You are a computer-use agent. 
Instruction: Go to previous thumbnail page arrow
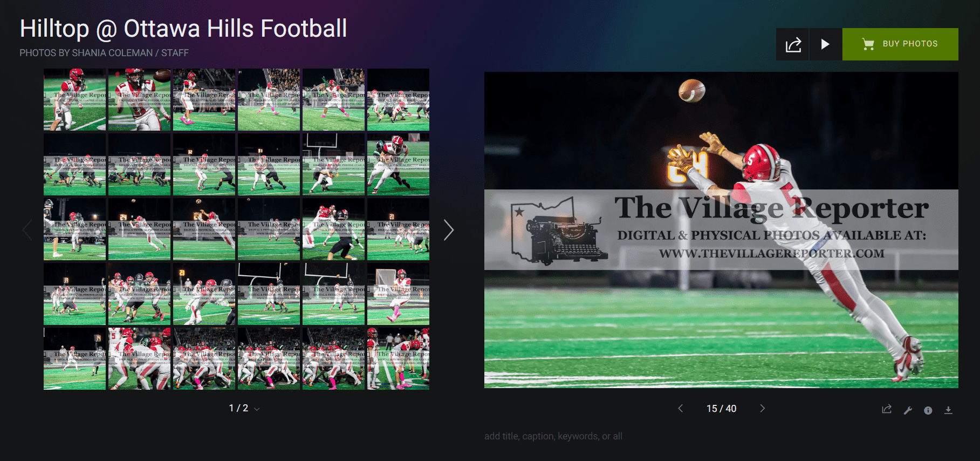point(28,230)
